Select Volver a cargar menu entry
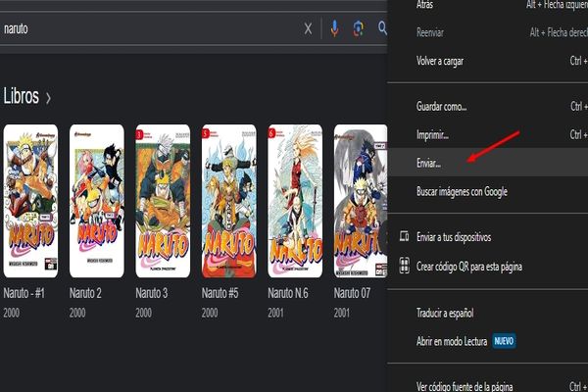 pos(487,61)
